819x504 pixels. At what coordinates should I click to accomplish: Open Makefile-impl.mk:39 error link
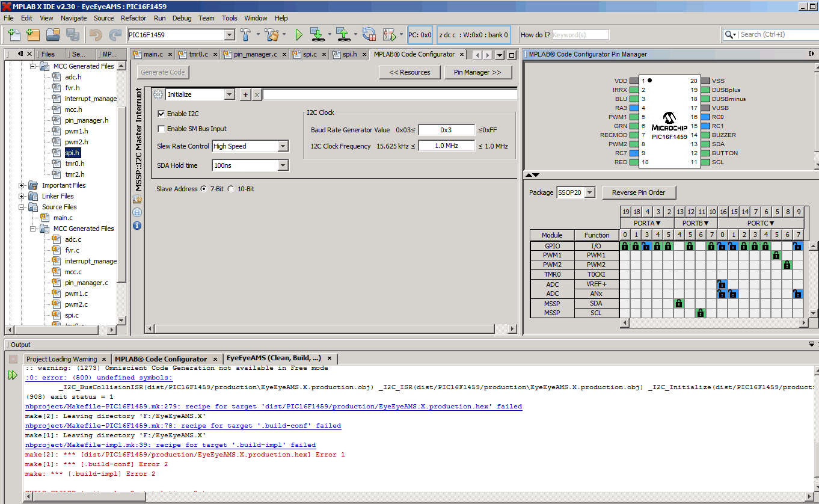click(170, 445)
